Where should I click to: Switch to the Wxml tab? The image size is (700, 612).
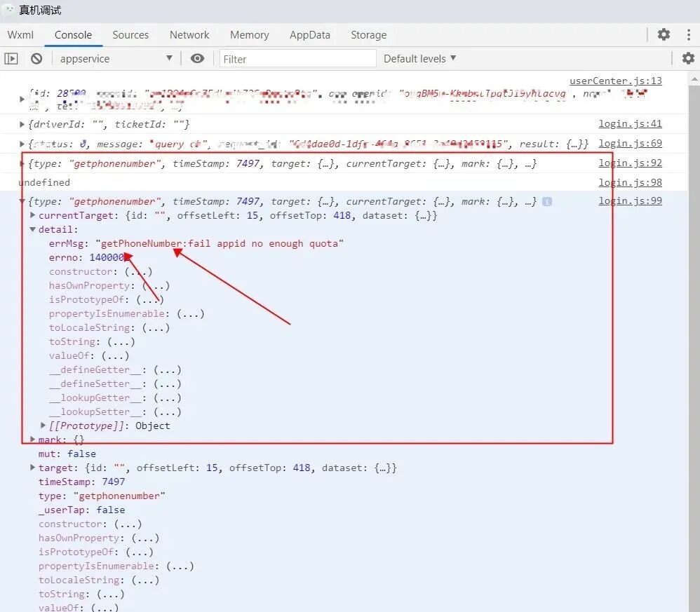pos(20,35)
